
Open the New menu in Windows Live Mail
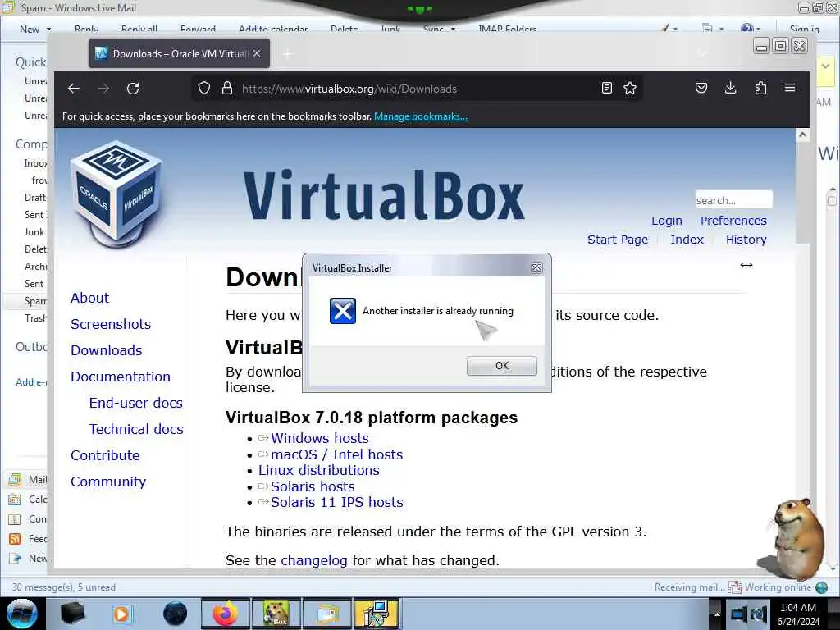point(34,29)
